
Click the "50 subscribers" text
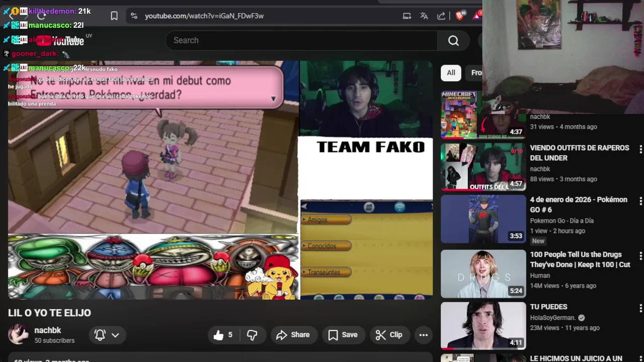54,340
